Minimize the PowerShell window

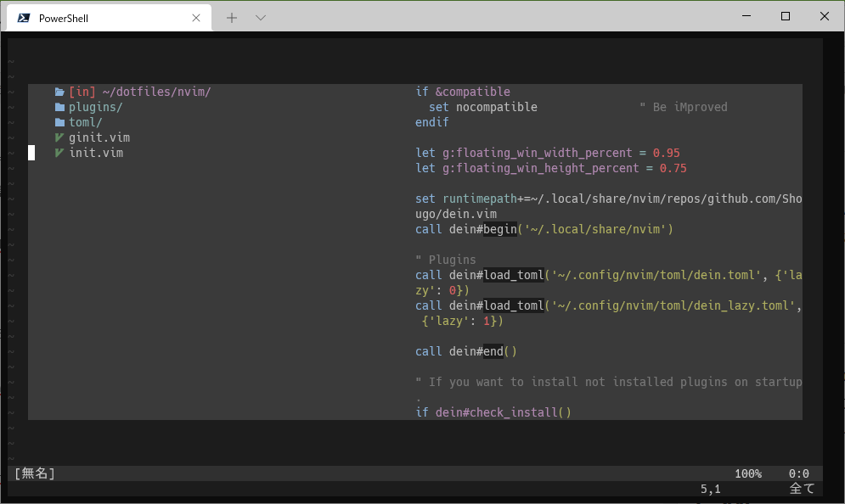pyautogui.click(x=746, y=16)
